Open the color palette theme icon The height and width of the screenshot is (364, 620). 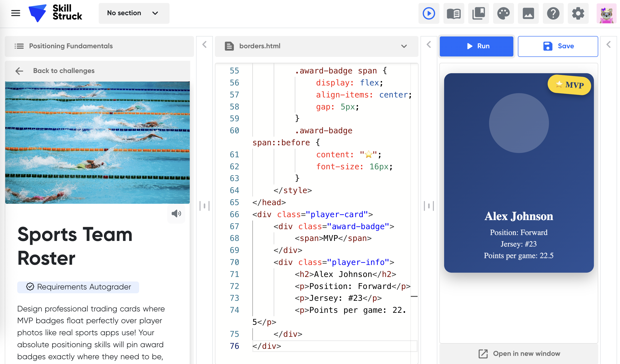(x=503, y=13)
